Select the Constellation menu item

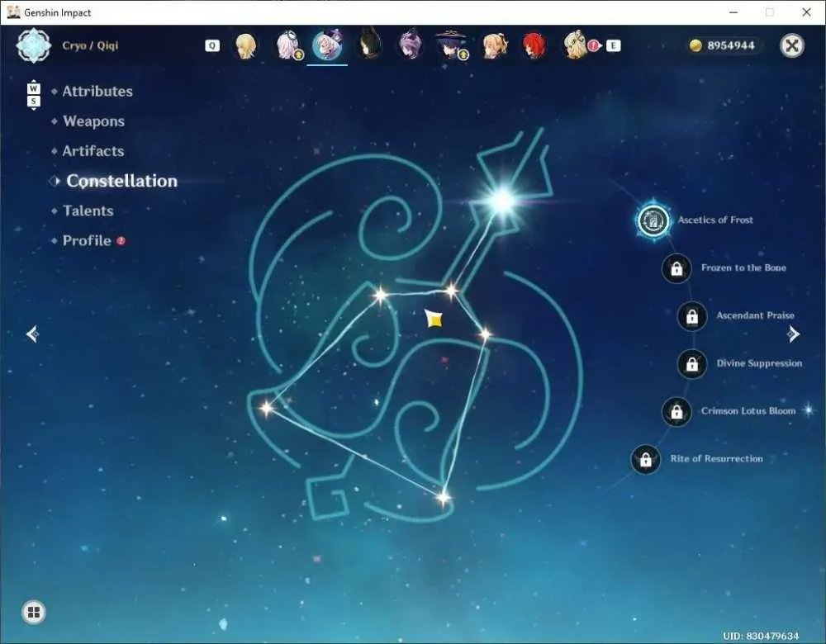(x=121, y=181)
